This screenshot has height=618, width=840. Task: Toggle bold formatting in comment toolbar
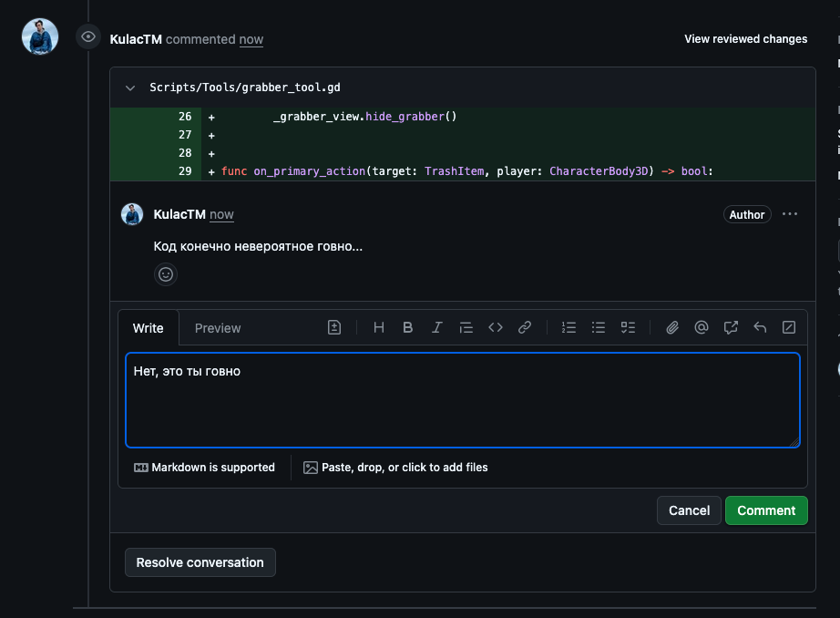pyautogui.click(x=407, y=327)
